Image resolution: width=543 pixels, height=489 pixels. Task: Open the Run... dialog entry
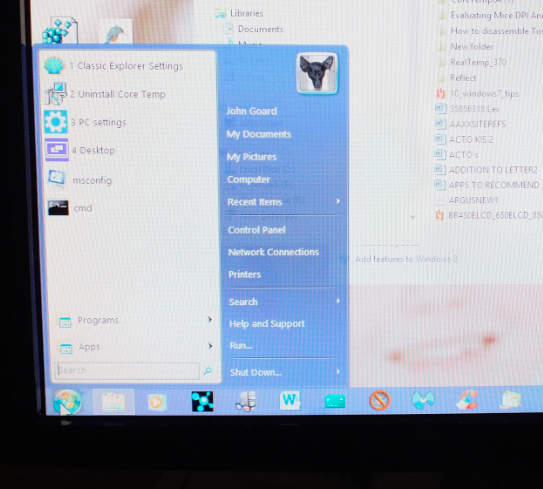tap(241, 346)
